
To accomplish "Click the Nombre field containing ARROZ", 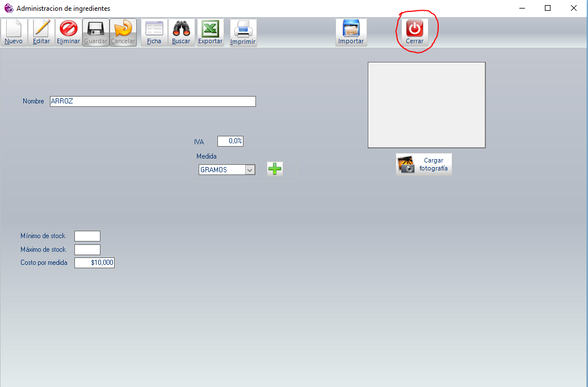I will pos(153,101).
